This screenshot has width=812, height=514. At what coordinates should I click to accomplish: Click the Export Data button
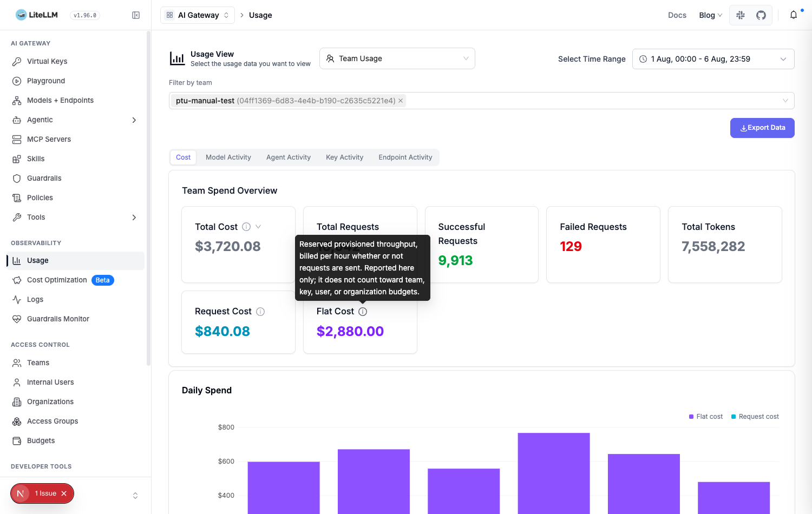(762, 128)
